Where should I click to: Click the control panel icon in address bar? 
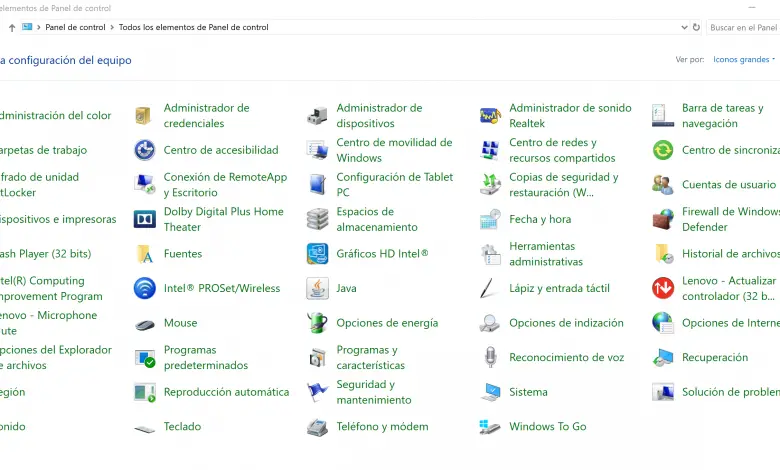[27, 27]
